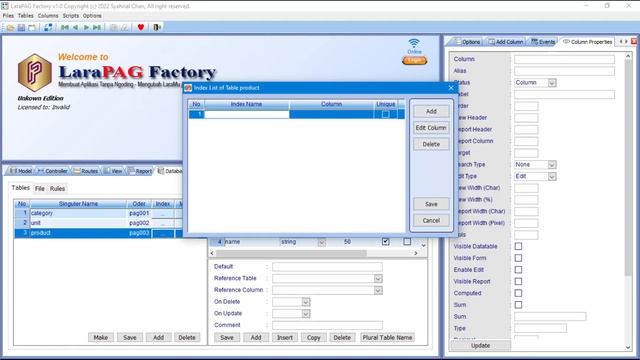This screenshot has width=640, height=360.
Task: Switch to the Routes tab
Action: click(86, 171)
